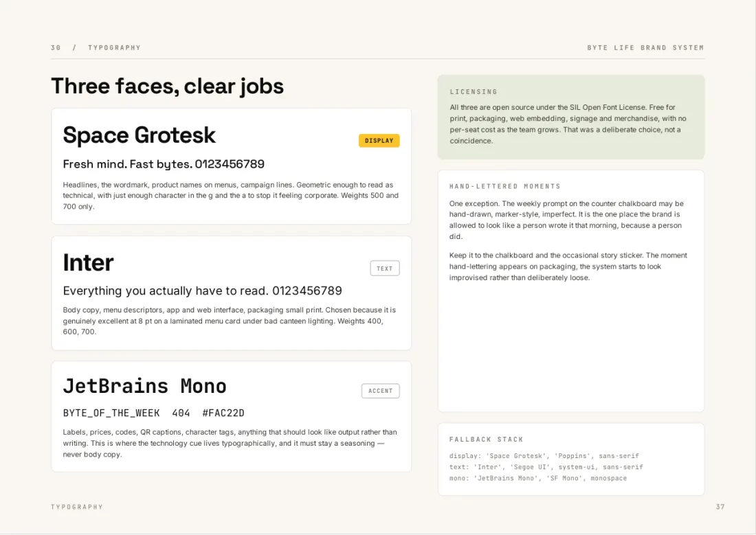
Task: Click the paragraph starting "All three are open source"
Action: pyautogui.click(x=568, y=124)
